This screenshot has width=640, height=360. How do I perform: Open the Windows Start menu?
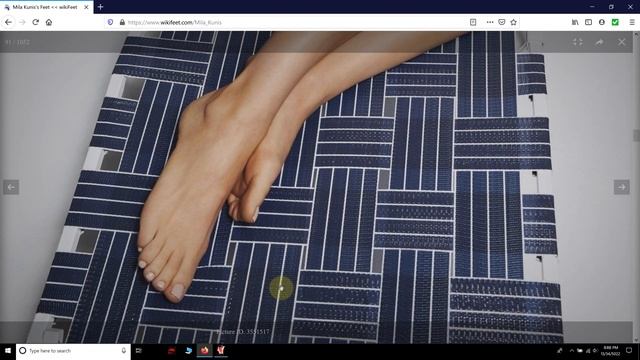click(8, 351)
